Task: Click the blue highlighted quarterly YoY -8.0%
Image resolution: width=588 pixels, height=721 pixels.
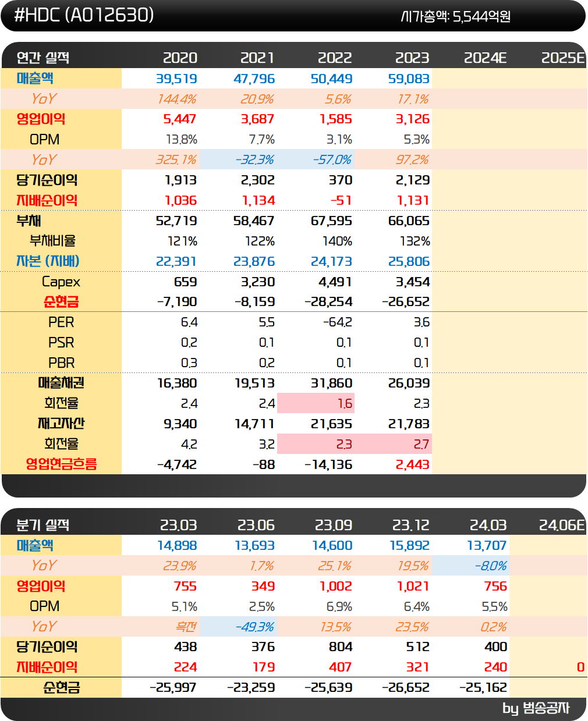Action: coord(491,566)
